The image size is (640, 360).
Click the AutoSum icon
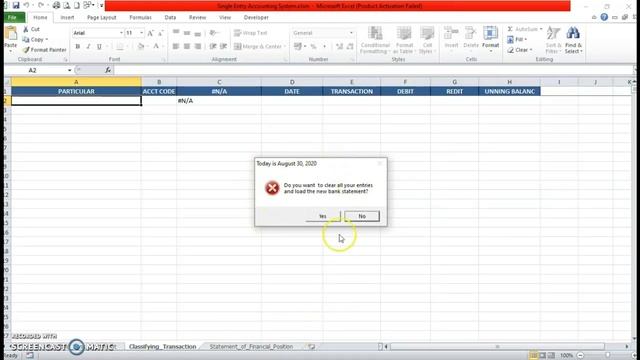click(510, 29)
